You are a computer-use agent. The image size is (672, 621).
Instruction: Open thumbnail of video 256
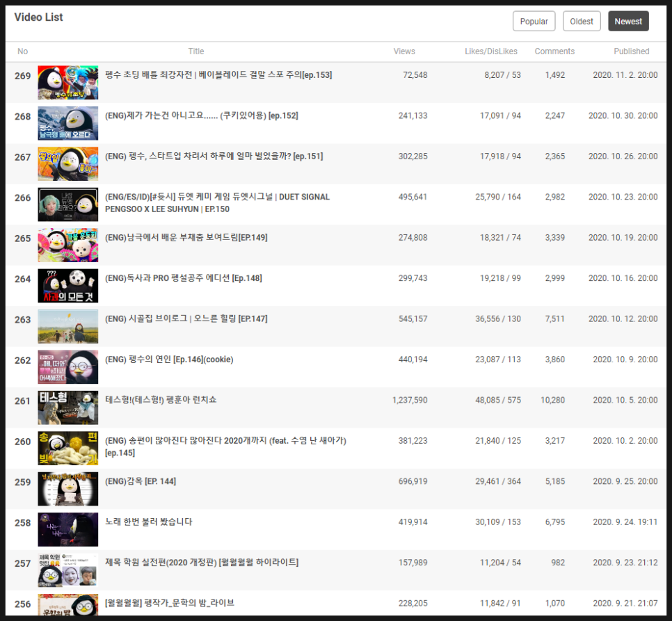pyautogui.click(x=67, y=605)
